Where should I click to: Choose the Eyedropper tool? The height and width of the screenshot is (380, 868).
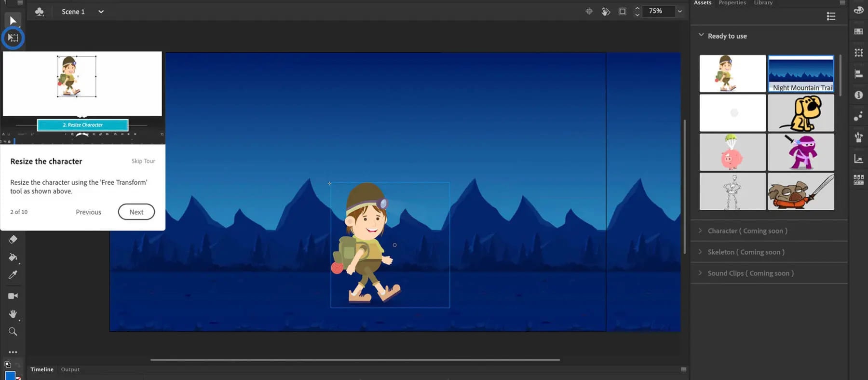13,275
